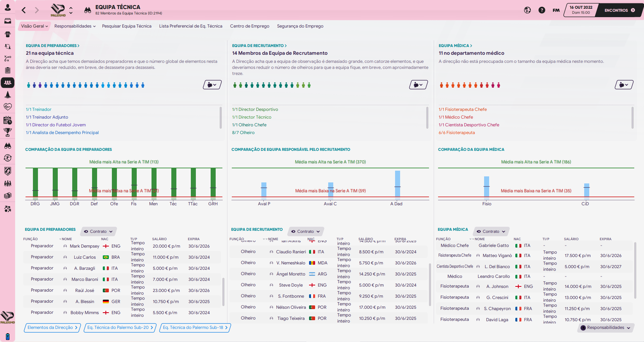
Task: Open Lista Preferencial de Eq. Técnica tab
Action: [x=191, y=26]
